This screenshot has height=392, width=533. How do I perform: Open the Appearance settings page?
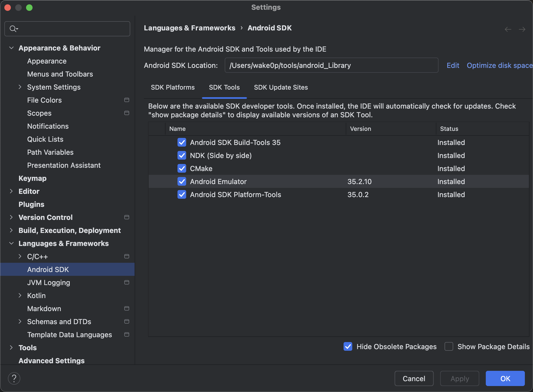click(47, 61)
